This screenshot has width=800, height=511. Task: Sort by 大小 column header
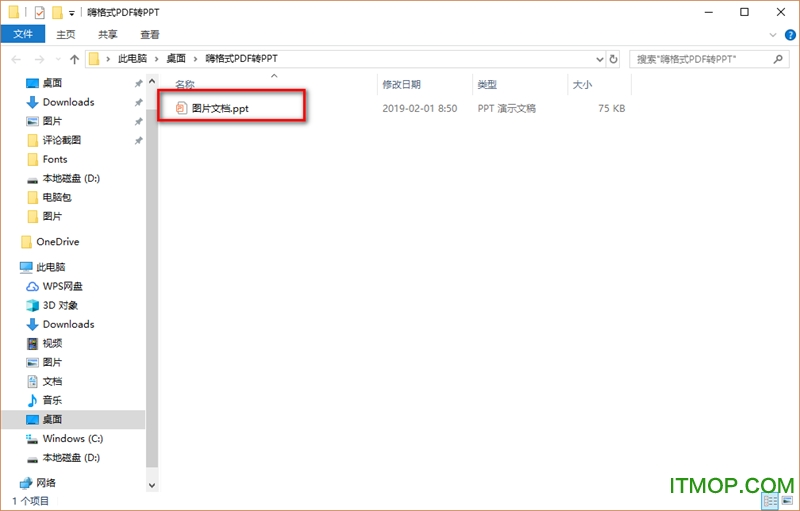coord(582,85)
